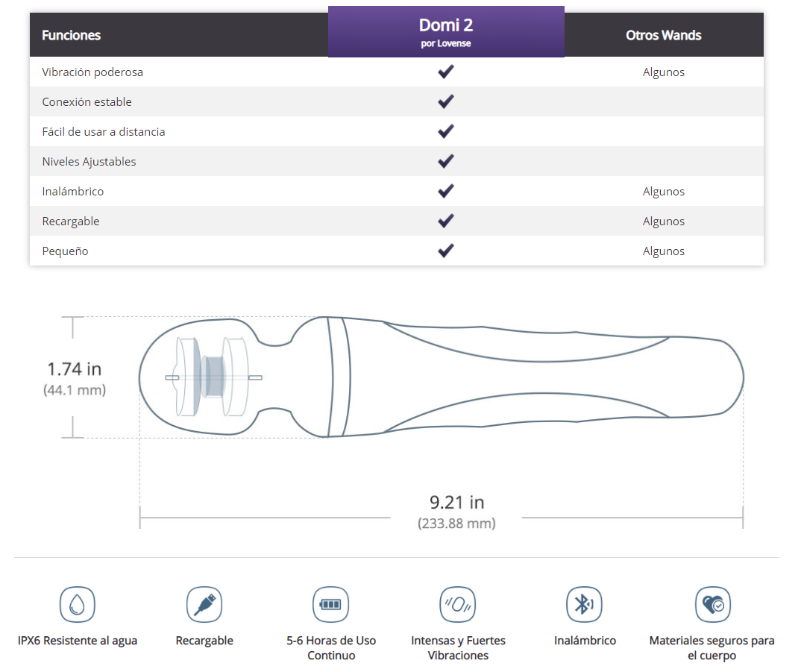Select the Otros Wands column header
This screenshot has height=672, width=801.
(x=663, y=35)
